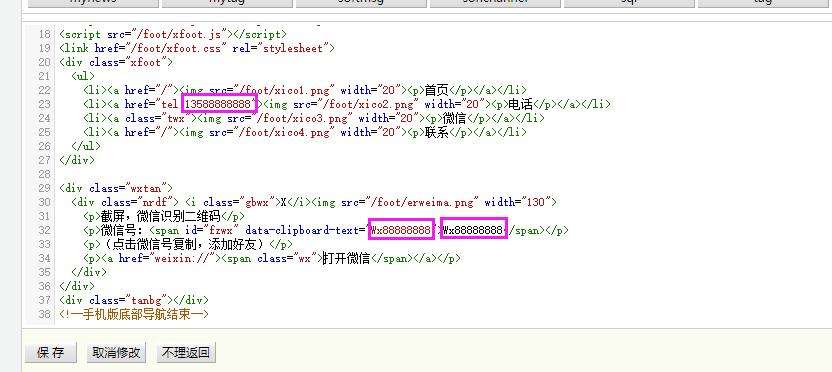Click the div class="xfoot" line
Image resolution: width=832 pixels, height=372 pixels.
pos(116,63)
